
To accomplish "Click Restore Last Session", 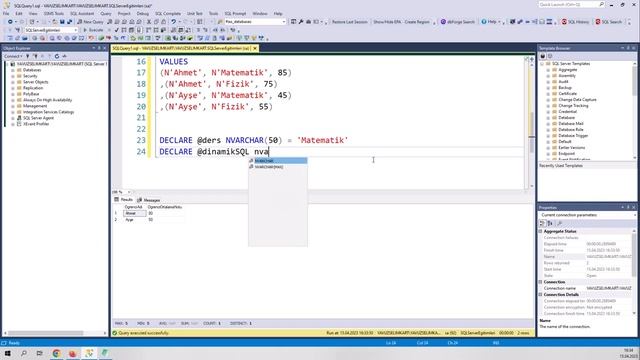I will pos(349,22).
